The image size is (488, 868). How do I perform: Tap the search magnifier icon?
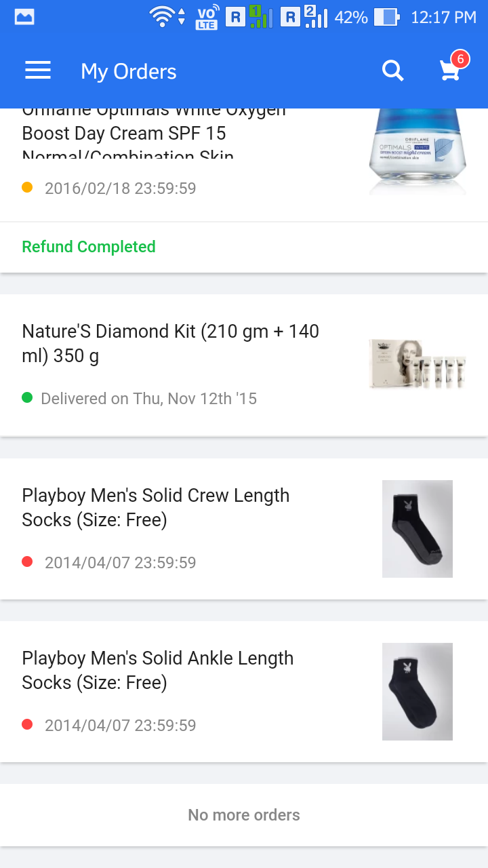pyautogui.click(x=393, y=71)
